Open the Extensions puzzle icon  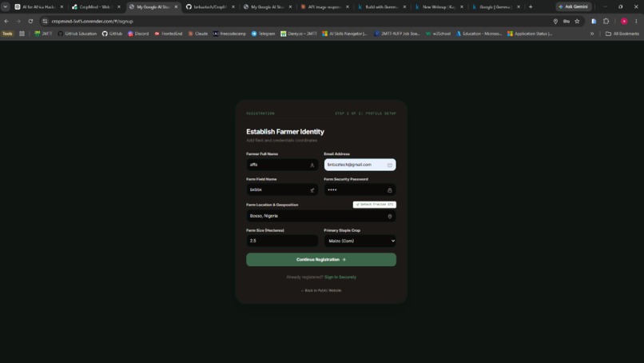(606, 21)
